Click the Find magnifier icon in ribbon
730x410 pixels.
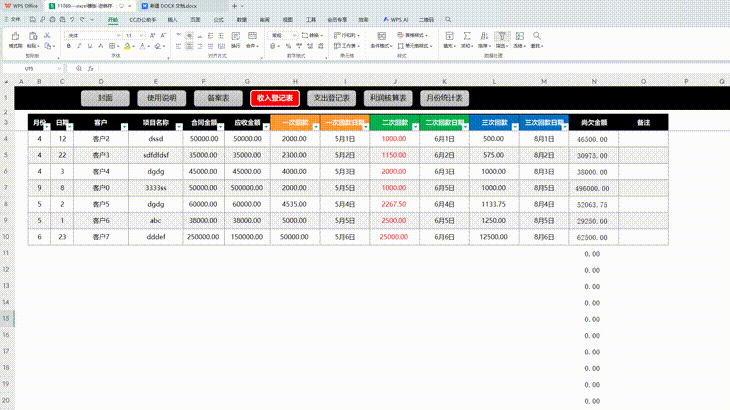click(537, 36)
